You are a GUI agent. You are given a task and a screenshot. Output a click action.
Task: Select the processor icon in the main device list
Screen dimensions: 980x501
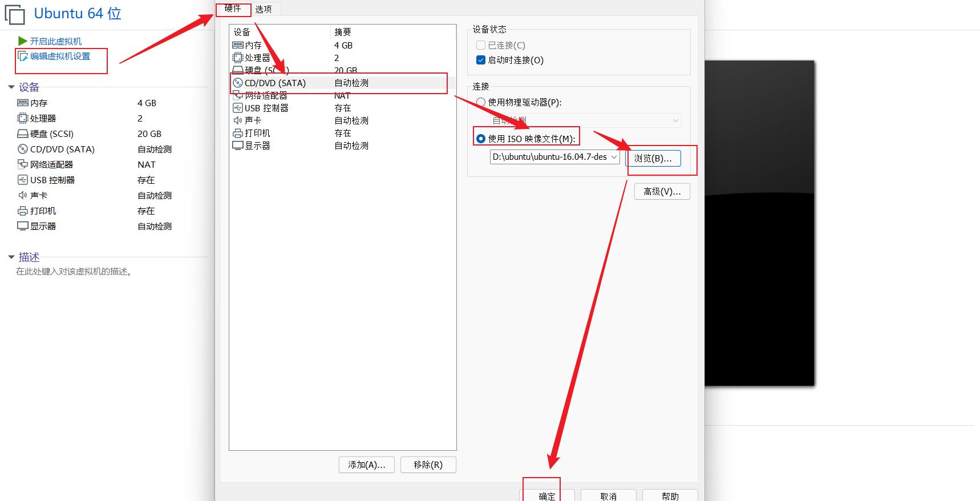point(23,118)
